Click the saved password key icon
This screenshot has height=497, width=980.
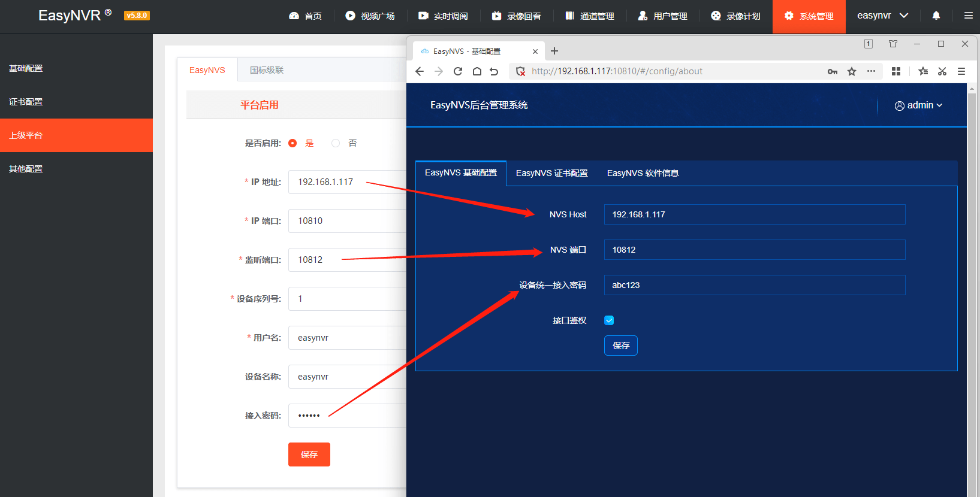(x=833, y=71)
